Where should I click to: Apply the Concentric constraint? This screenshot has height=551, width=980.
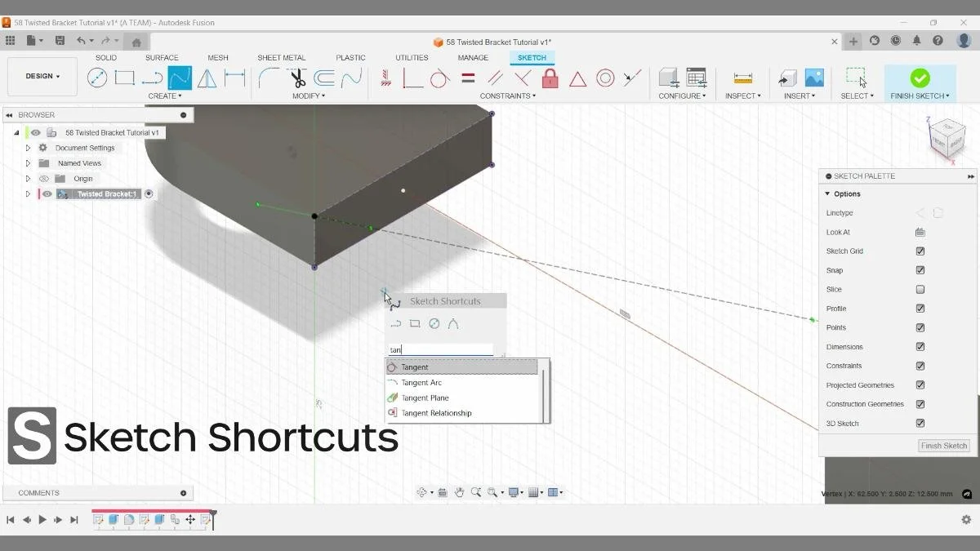coord(605,78)
